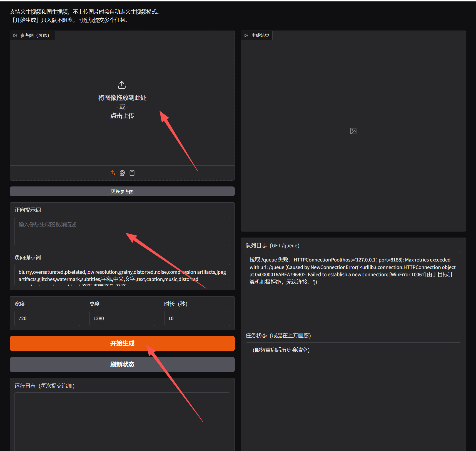Screen dimensions: 476x451
Task: Select the 高度 field showing 1280
Action: [122, 318]
